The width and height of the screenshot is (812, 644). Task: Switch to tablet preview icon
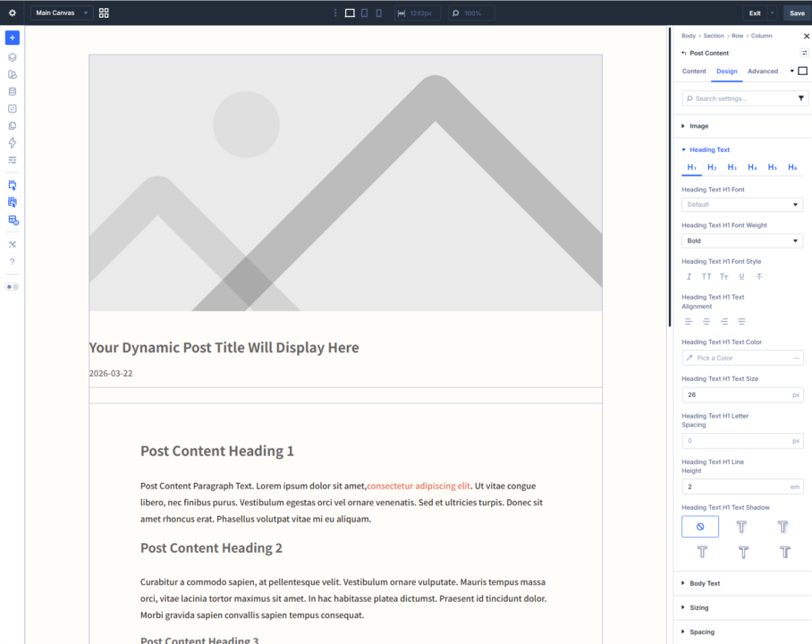click(364, 13)
